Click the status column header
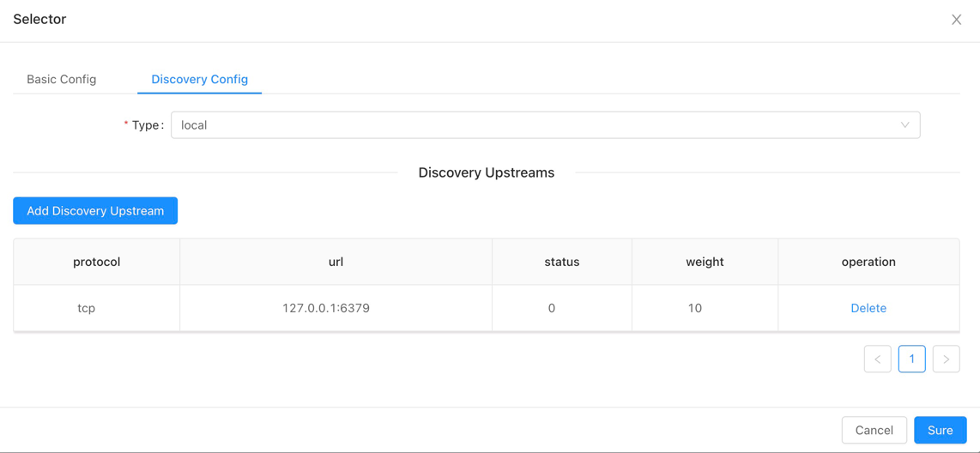 (562, 262)
